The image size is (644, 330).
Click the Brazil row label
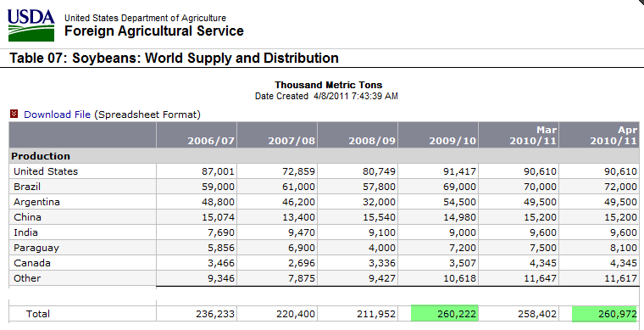[x=27, y=187]
